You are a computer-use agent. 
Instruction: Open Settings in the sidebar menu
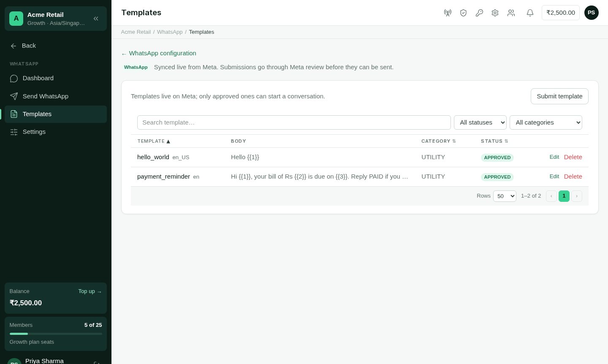click(x=56, y=132)
